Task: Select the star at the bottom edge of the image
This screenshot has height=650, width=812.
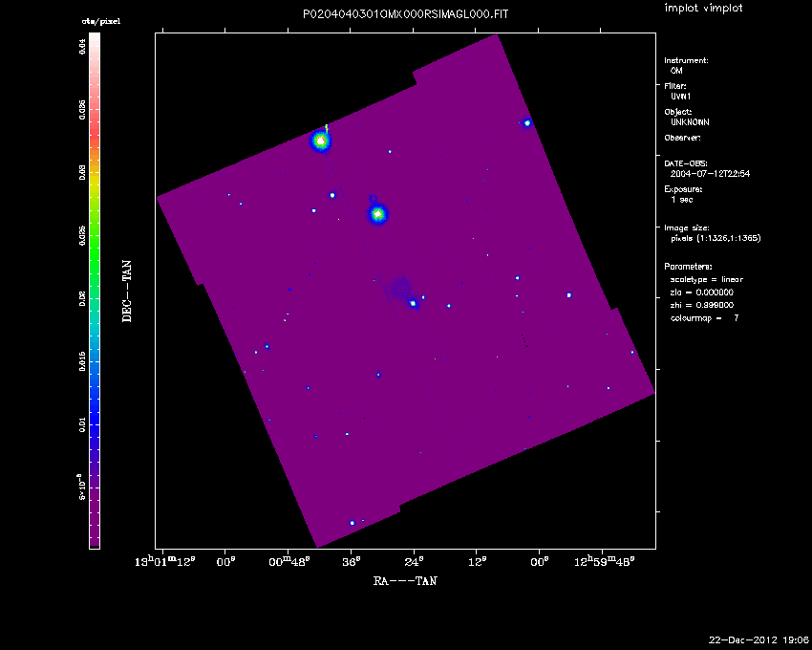Action: 353,523
